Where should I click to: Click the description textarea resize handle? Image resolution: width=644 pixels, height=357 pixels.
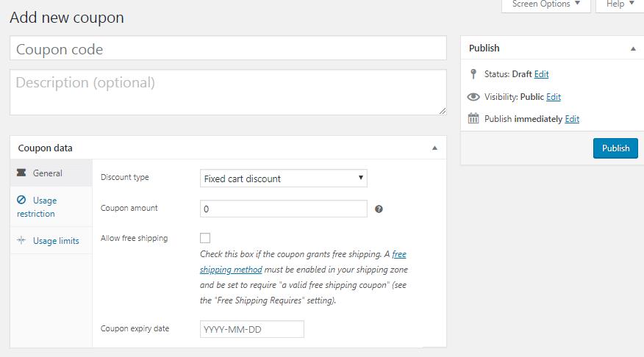point(443,111)
